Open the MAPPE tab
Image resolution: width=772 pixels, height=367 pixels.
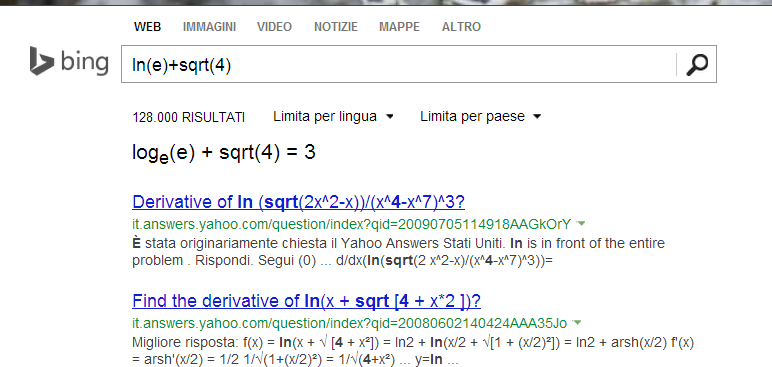(399, 27)
